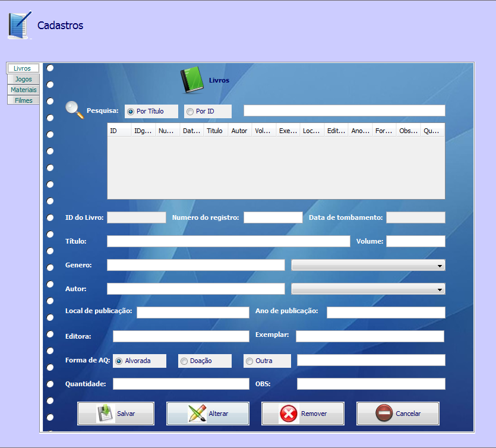The image size is (496, 448).
Task: Click the Alterar button
Action: [x=208, y=414]
